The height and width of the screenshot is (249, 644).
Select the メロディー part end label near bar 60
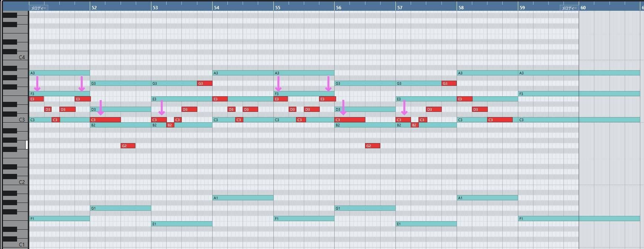click(569, 8)
